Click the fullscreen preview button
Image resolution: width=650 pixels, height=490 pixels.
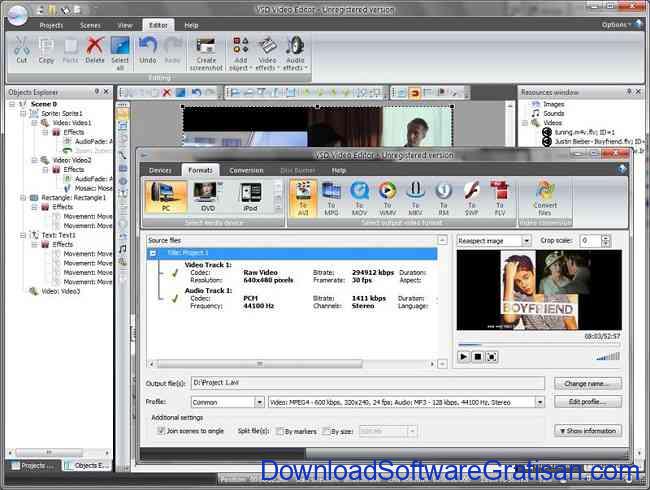pos(491,357)
